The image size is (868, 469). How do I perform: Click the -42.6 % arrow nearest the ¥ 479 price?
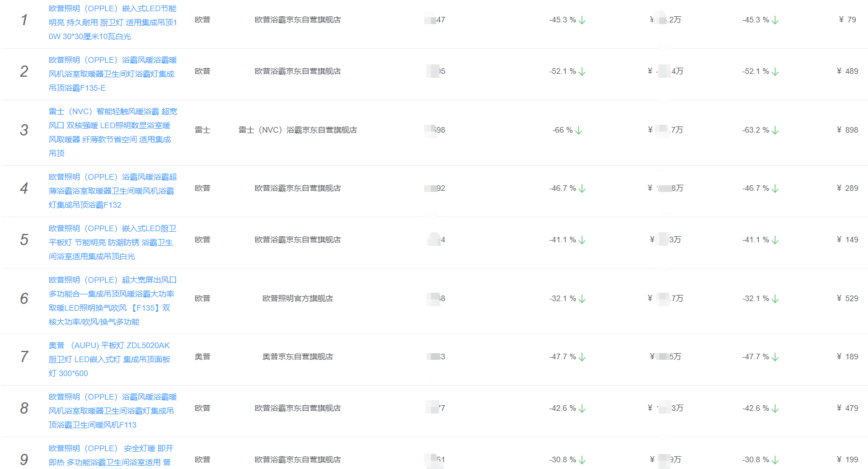click(x=775, y=409)
